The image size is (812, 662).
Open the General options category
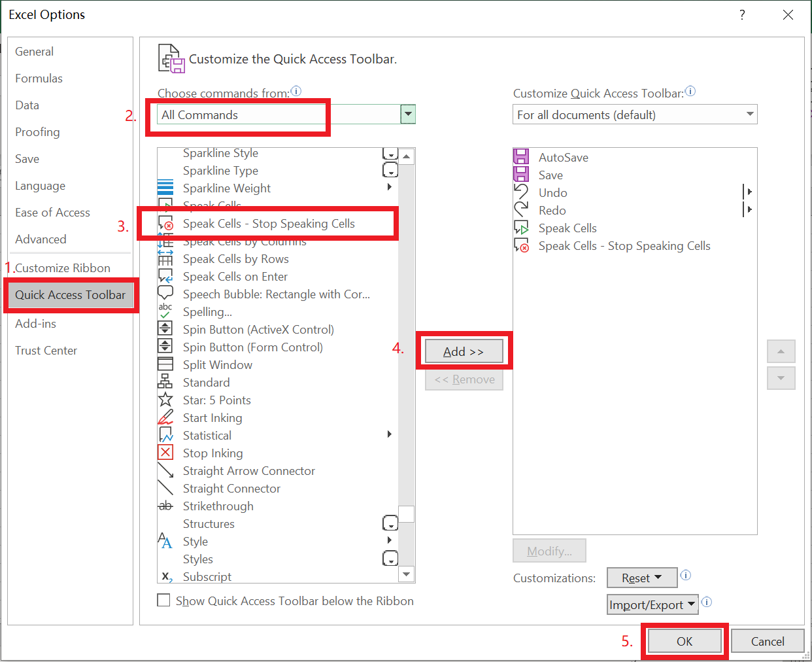pyautogui.click(x=35, y=52)
